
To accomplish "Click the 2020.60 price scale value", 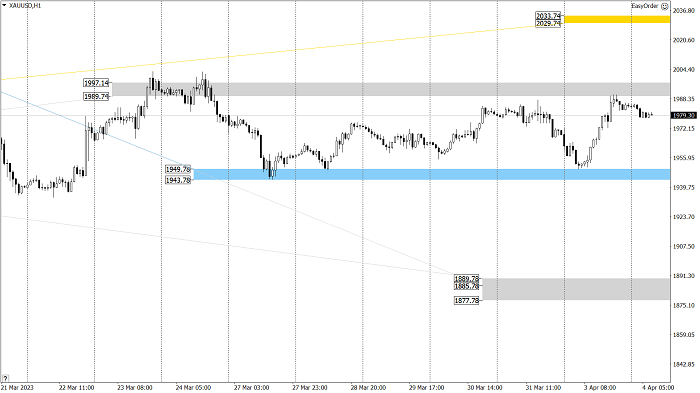I will [x=684, y=40].
